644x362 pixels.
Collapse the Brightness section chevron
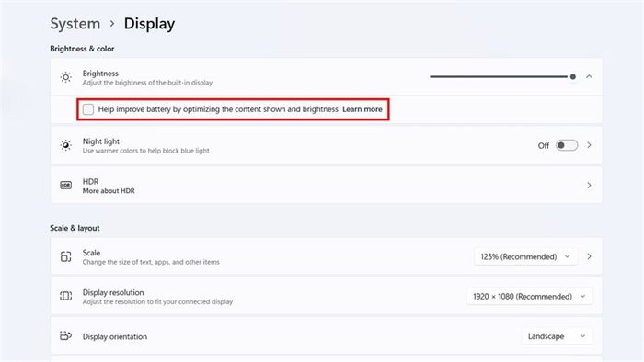[589, 76]
